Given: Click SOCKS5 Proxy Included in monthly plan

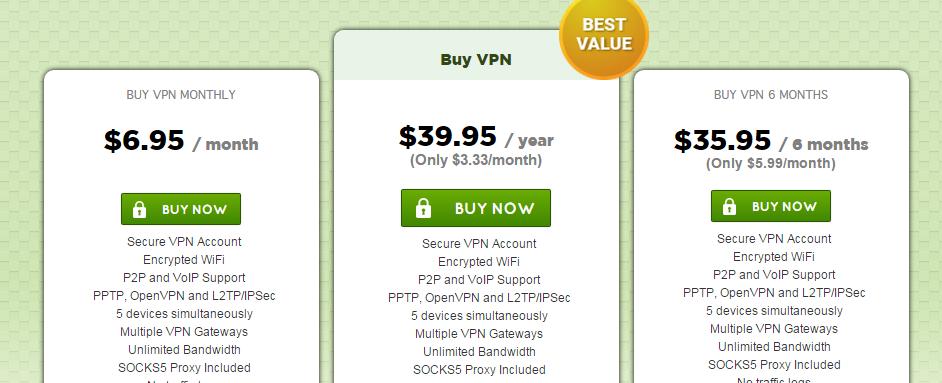Looking at the screenshot, I should point(184,368).
